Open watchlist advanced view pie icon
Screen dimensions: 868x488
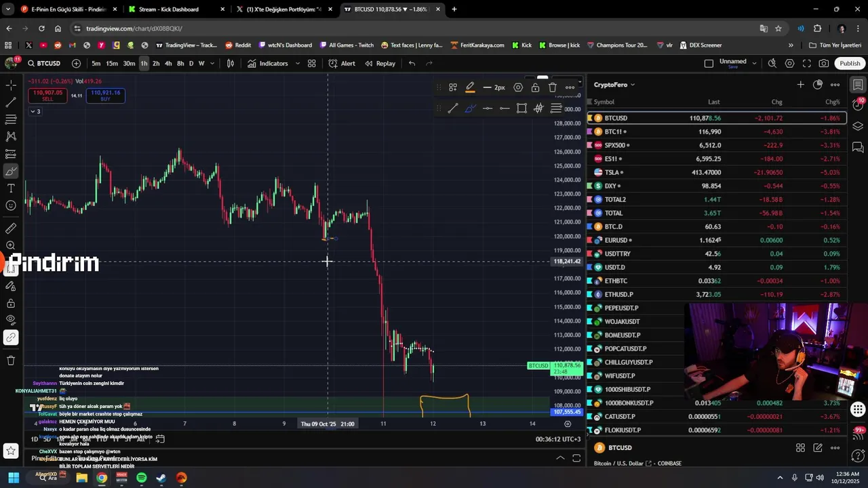[x=818, y=85]
